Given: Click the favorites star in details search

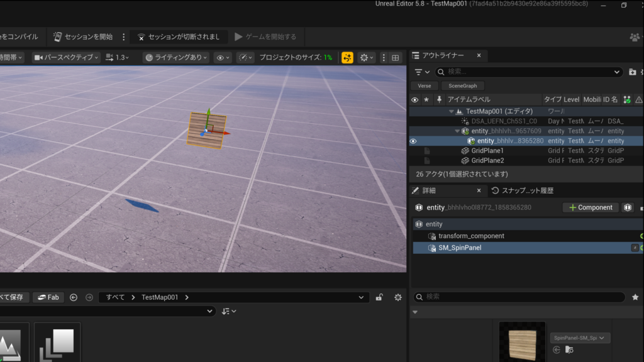Looking at the screenshot, I should tap(635, 297).
